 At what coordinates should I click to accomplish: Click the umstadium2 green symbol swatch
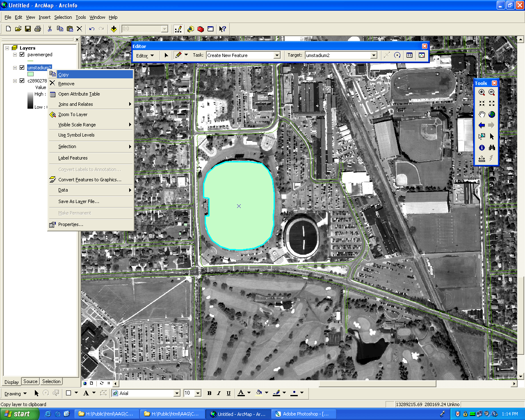pos(31,74)
